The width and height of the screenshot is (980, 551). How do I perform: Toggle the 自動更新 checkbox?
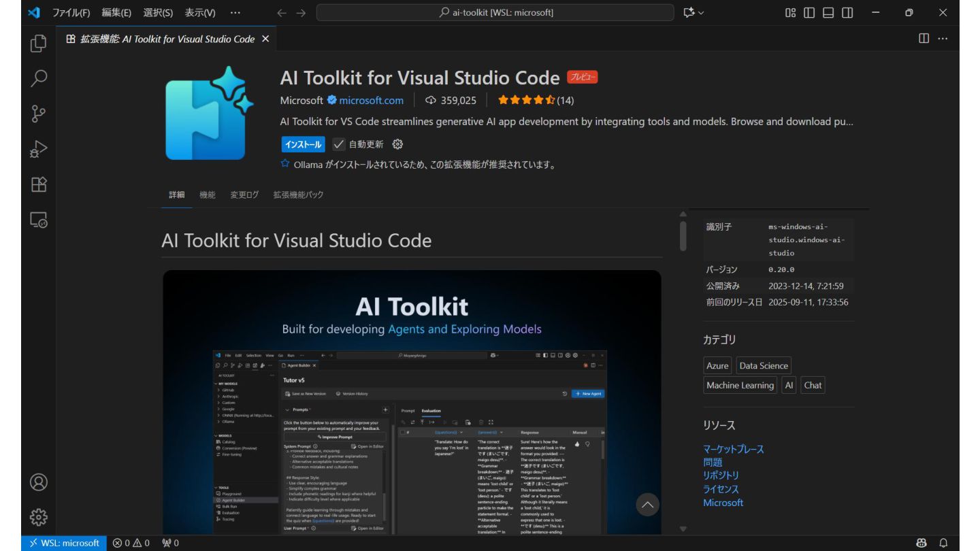tap(338, 144)
